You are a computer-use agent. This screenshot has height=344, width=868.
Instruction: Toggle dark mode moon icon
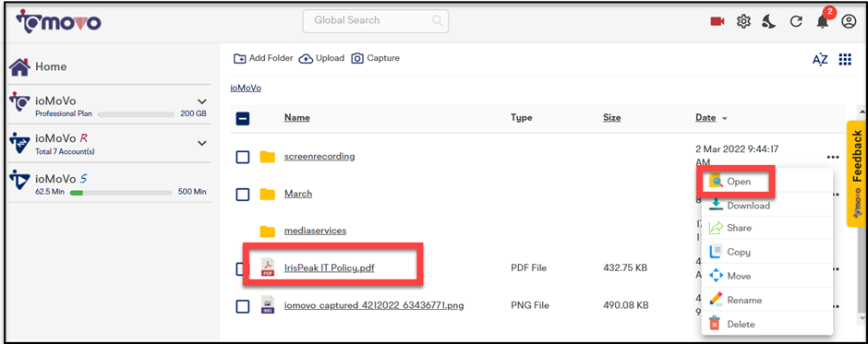(769, 21)
